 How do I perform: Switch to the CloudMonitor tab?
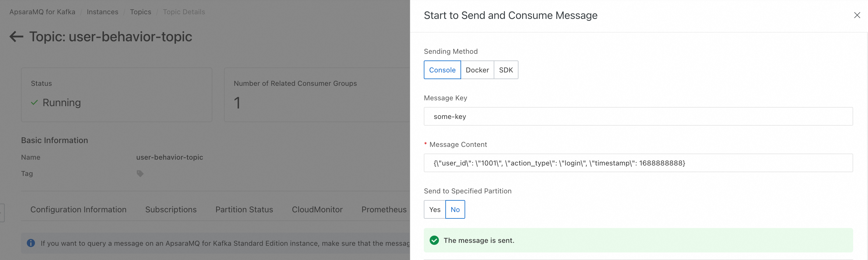(317, 210)
